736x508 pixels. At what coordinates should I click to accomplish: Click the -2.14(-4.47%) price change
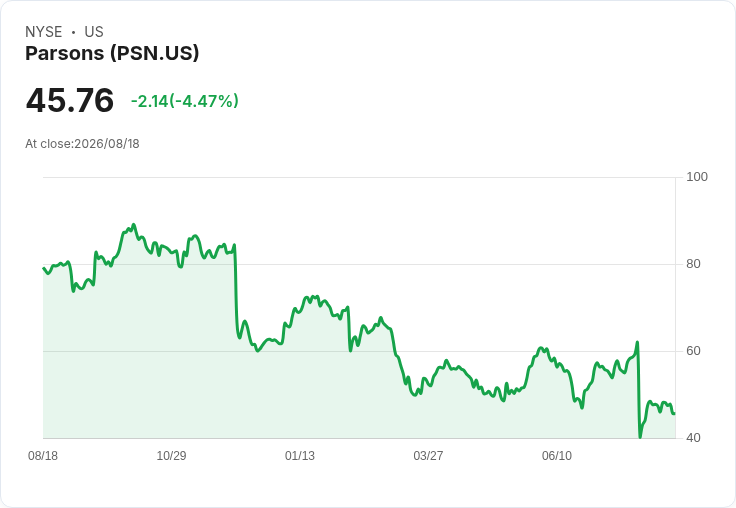tap(184, 101)
